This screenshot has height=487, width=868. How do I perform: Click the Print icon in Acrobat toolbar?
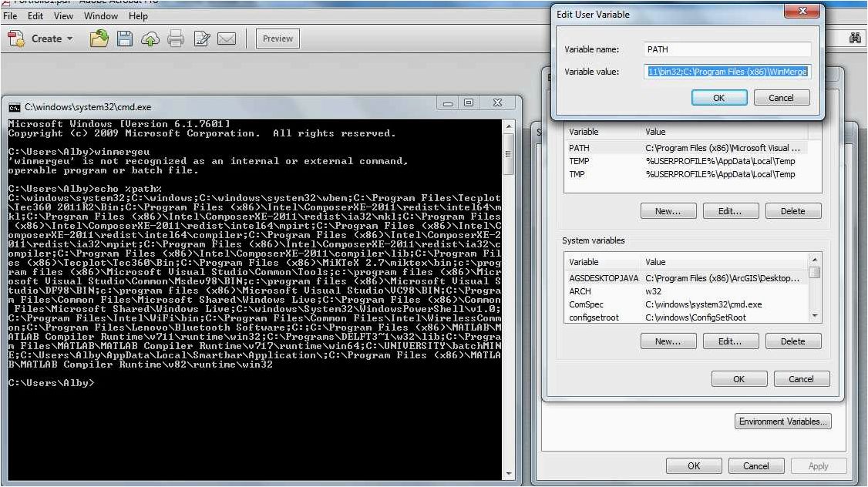click(176, 39)
